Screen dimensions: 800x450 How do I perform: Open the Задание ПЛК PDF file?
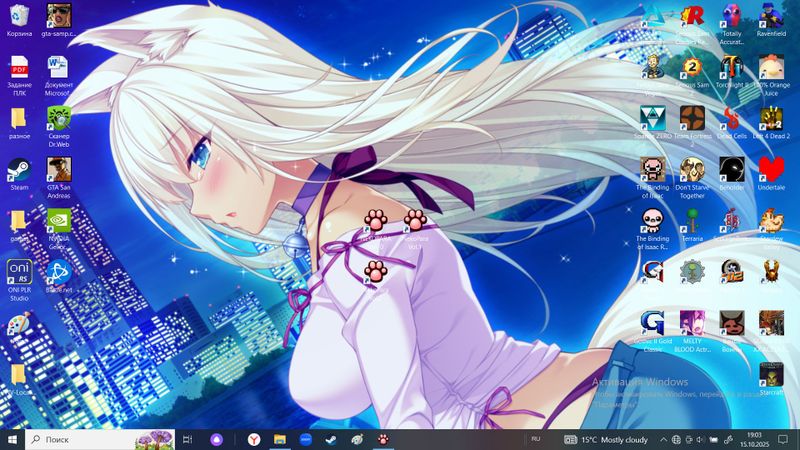19,68
